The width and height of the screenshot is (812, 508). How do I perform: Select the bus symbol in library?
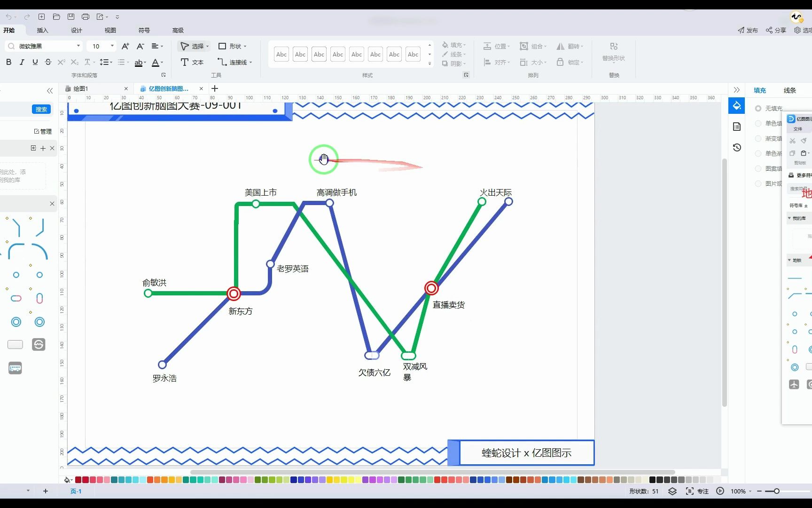(x=15, y=368)
